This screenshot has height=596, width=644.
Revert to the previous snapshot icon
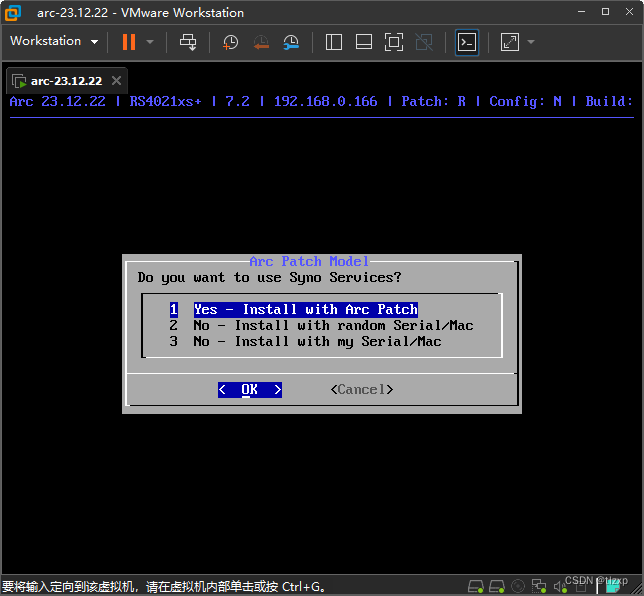(261, 42)
